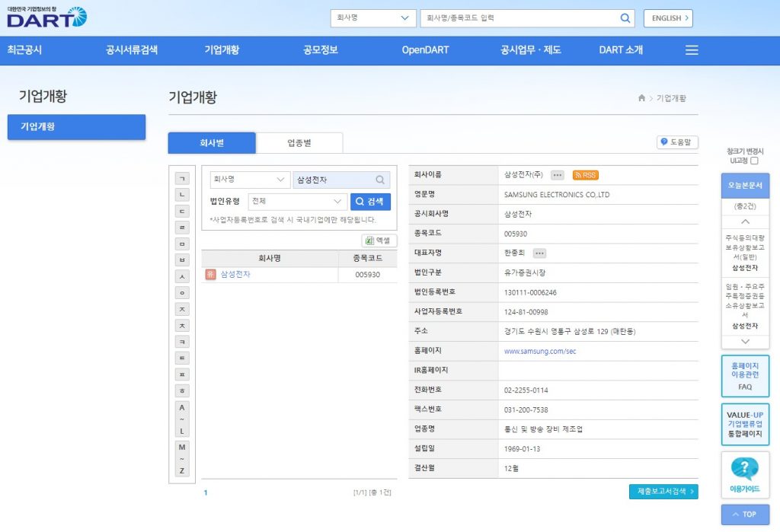This screenshot has width=780, height=532.
Task: Select the ㄷ consonant index filter
Action: (182, 212)
